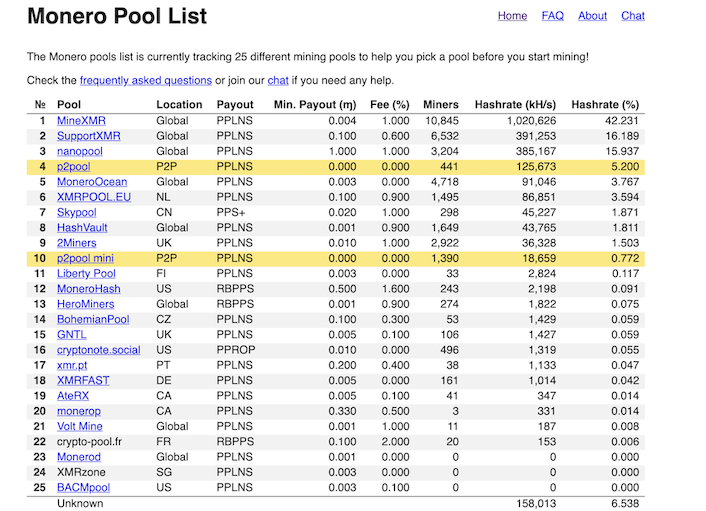706x511 pixels.
Task: Open the 2Miners pool link
Action: [x=77, y=243]
